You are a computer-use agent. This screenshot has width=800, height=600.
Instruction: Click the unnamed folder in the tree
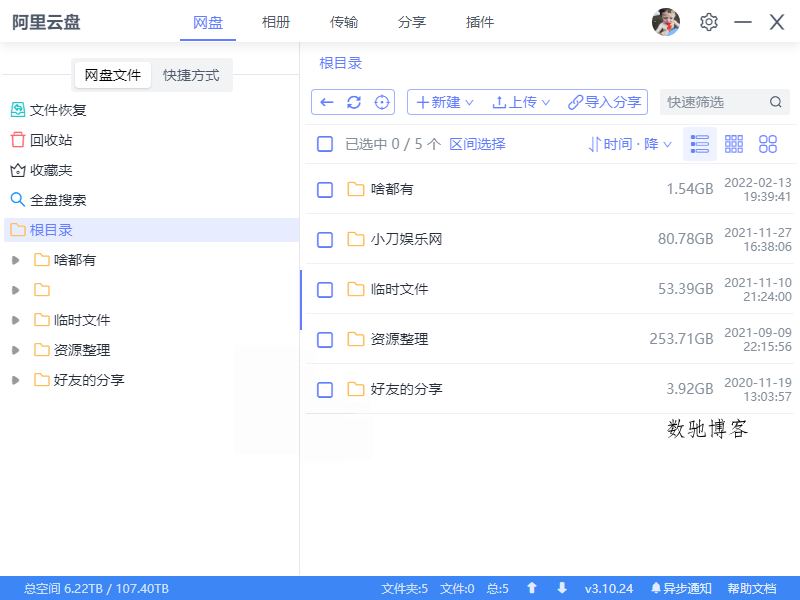42,290
